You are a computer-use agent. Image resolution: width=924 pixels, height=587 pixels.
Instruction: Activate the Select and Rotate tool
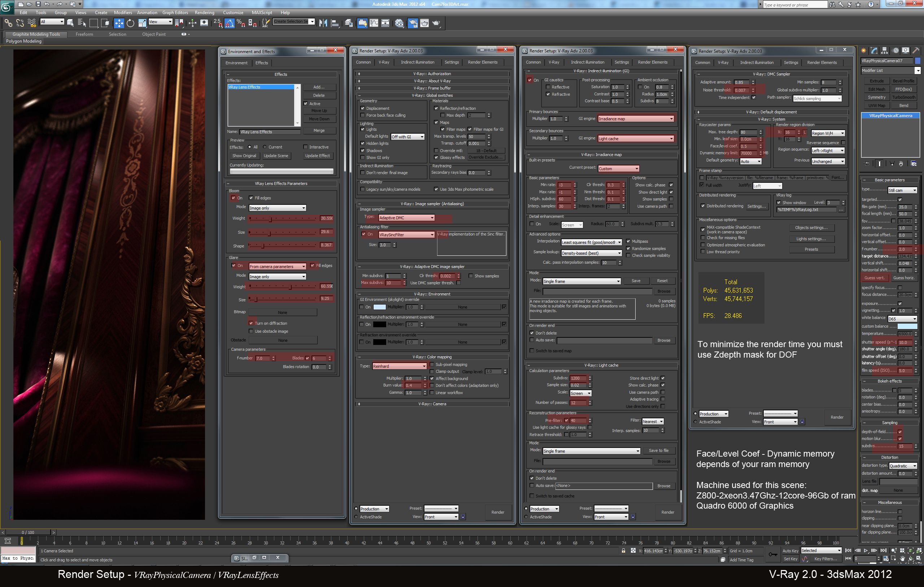130,23
